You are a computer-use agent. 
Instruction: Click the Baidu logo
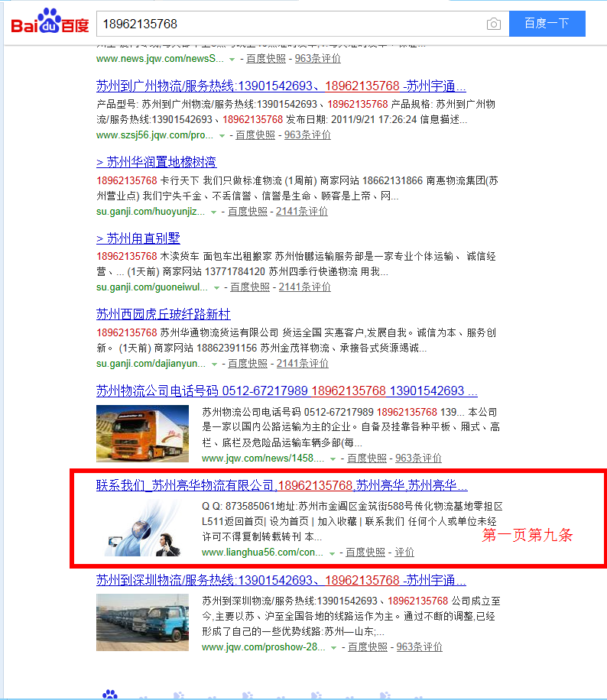point(50,21)
